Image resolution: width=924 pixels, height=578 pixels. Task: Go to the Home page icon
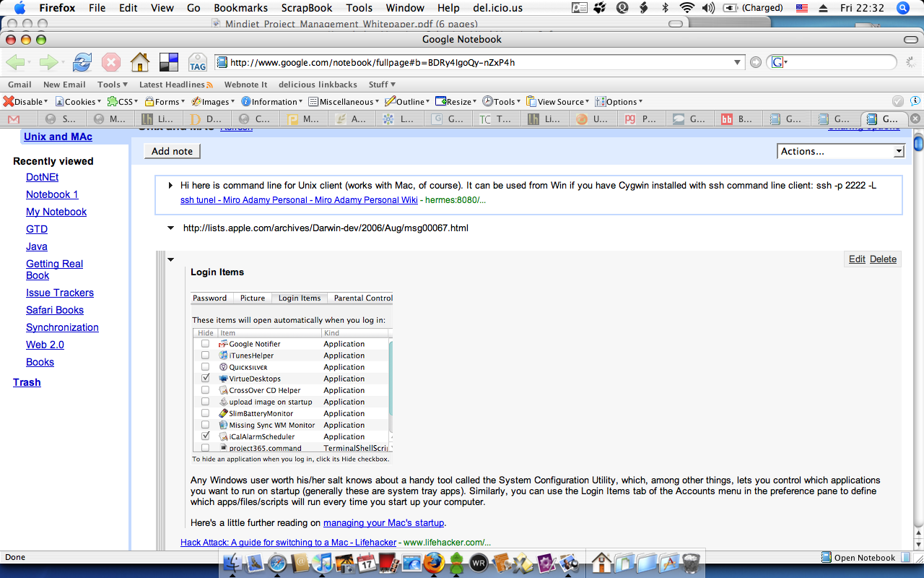[x=139, y=62]
